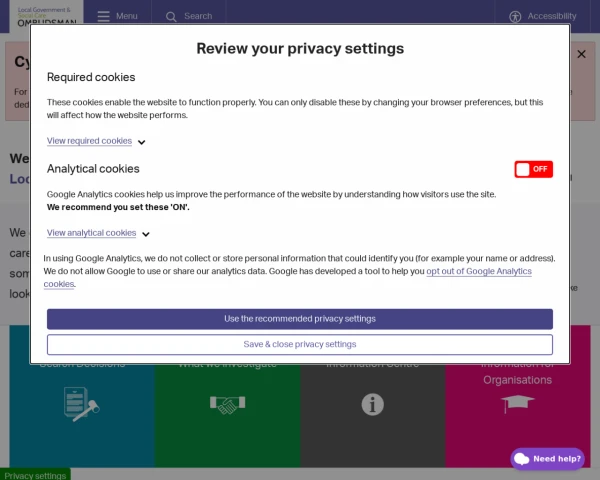Click the graduation cap Organisations icon

tap(517, 403)
